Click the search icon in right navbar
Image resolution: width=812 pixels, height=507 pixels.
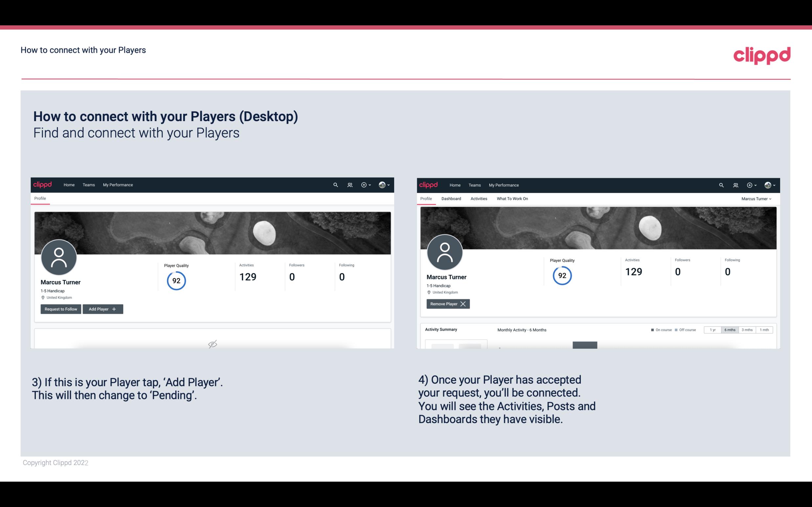click(x=720, y=184)
